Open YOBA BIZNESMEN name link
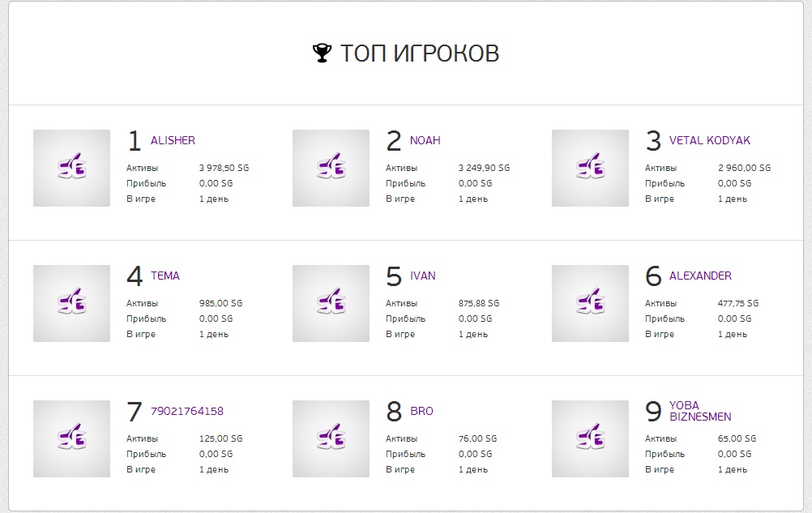The height and width of the screenshot is (513, 812). pyautogui.click(x=700, y=411)
